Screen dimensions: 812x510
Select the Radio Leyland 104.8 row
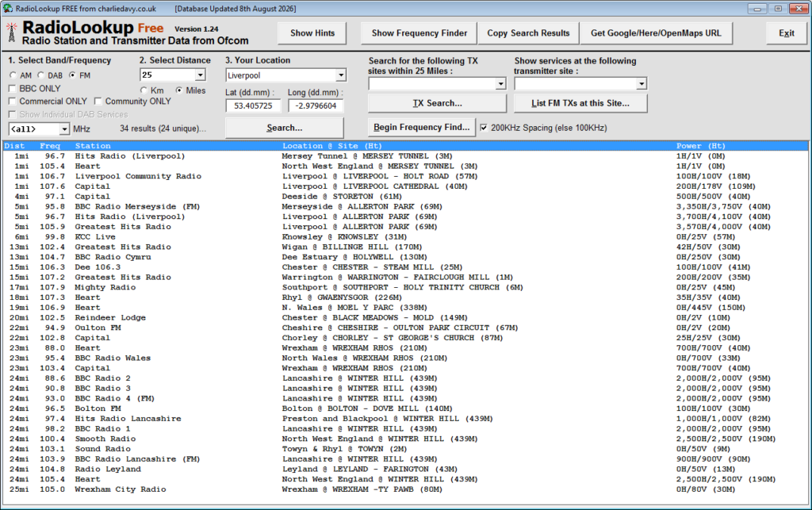(405, 469)
